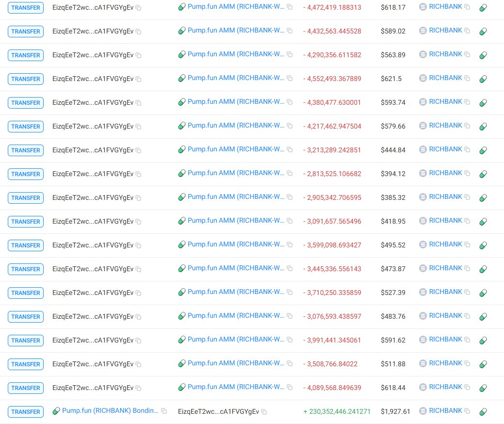Click amount - 3,445,336.556143
The height and width of the screenshot is (424, 504).
(x=332, y=269)
